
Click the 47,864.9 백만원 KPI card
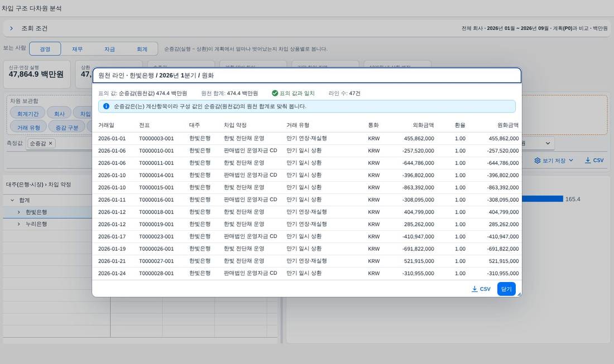(37, 74)
